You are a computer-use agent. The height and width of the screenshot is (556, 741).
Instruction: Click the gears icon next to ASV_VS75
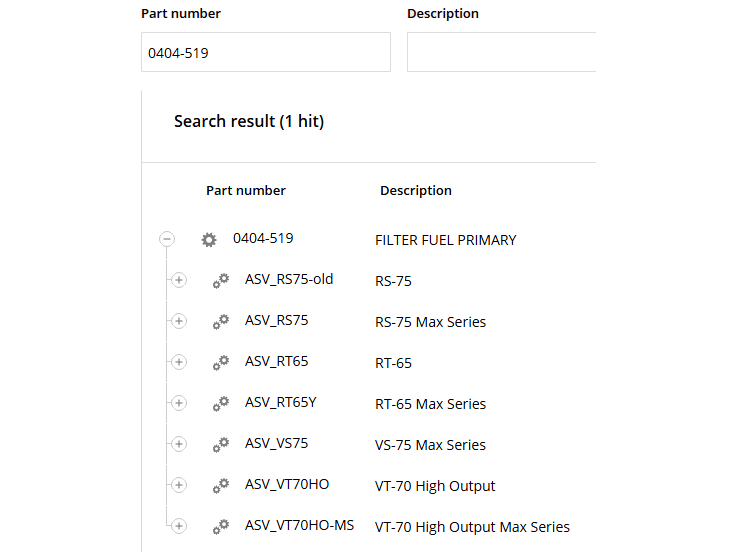click(x=221, y=445)
